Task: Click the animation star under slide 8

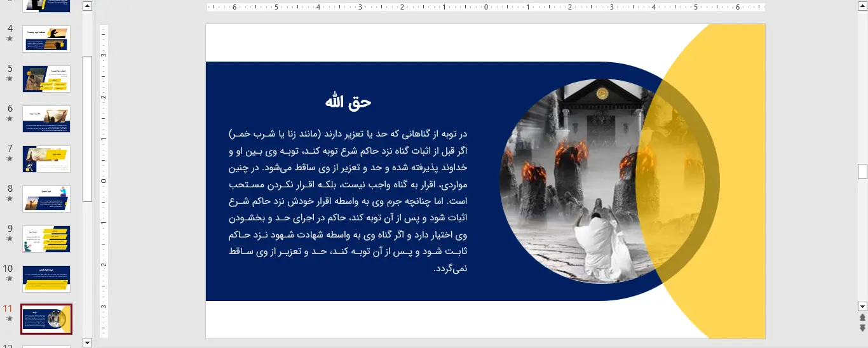Action: pos(9,199)
